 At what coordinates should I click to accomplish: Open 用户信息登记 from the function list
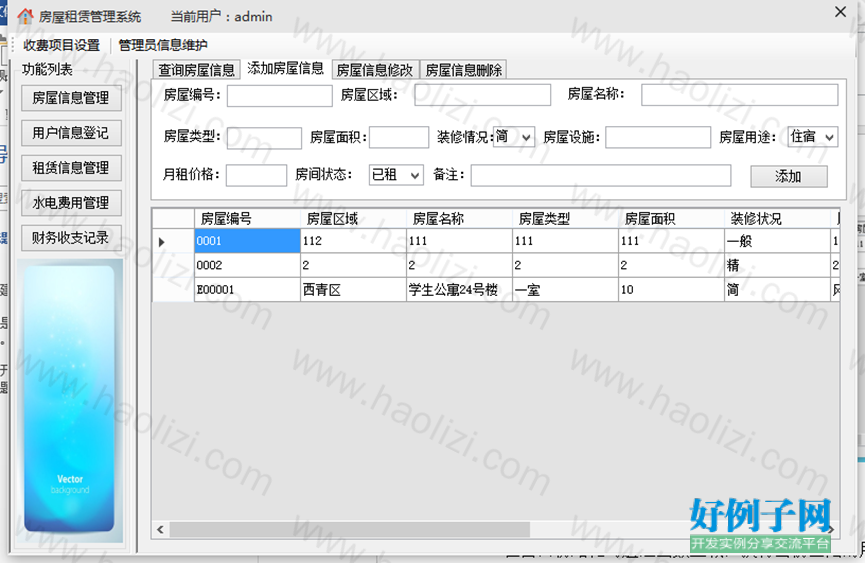(71, 133)
